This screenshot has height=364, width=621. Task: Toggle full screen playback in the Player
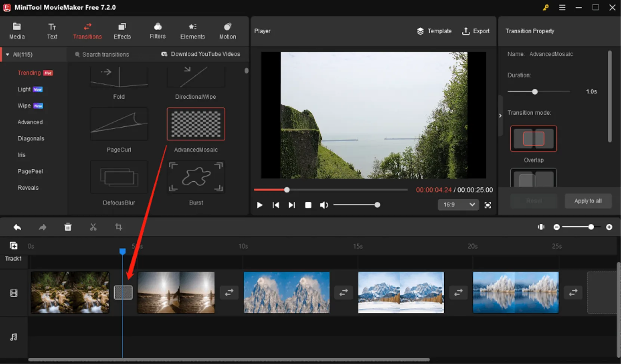488,205
